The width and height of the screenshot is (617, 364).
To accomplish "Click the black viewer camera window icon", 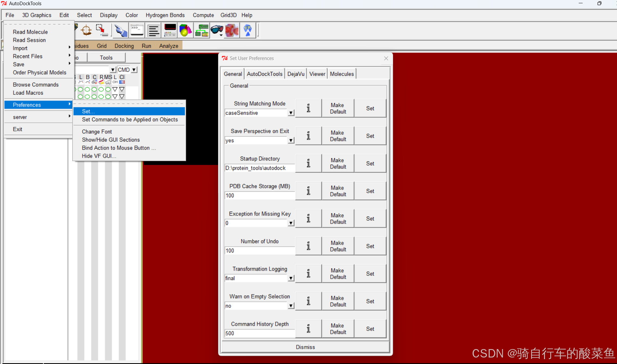I will tap(170, 30).
